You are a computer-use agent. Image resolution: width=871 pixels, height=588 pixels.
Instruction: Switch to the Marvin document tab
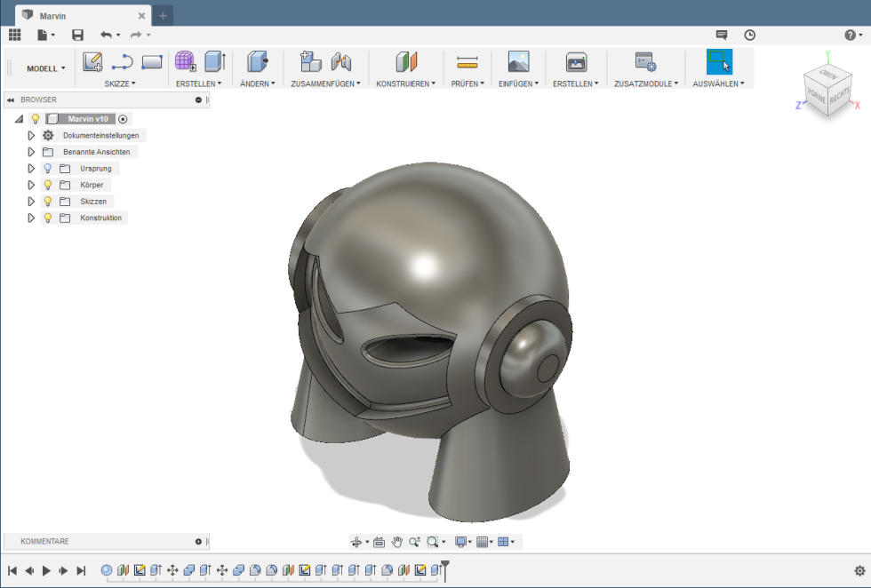(82, 16)
